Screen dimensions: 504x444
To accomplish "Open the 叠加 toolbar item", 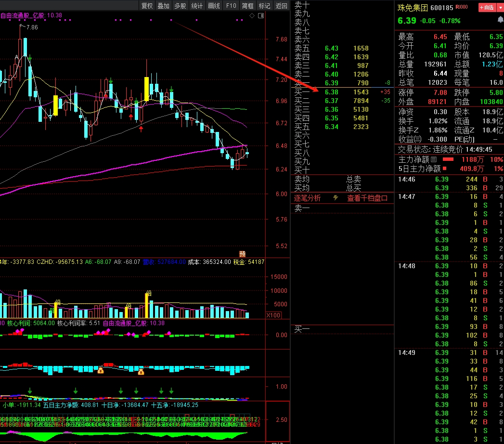I will pos(164,6).
